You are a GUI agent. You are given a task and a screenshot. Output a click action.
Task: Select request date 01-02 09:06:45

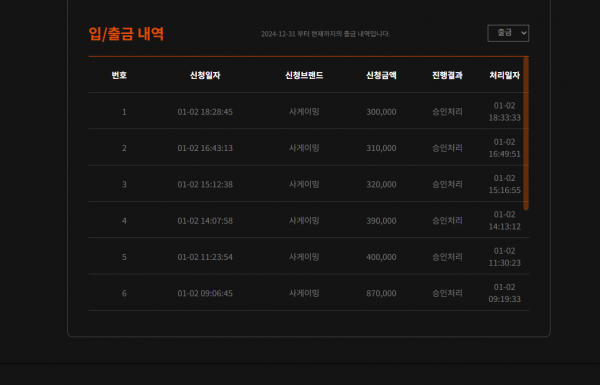(205, 293)
